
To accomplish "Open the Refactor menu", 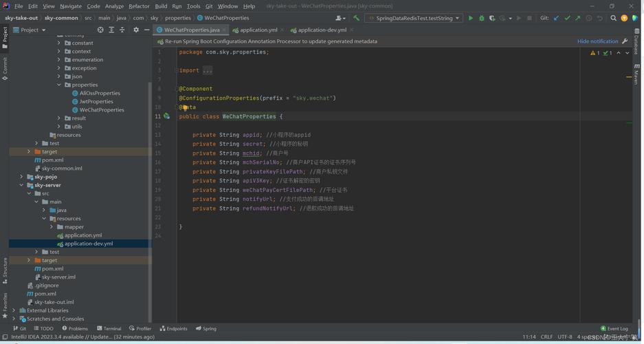I will (x=139, y=6).
